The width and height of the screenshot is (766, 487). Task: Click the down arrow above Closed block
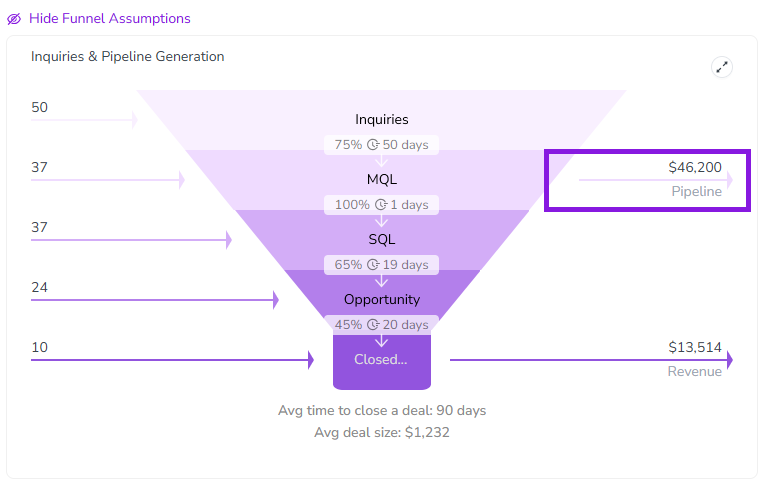coord(382,341)
